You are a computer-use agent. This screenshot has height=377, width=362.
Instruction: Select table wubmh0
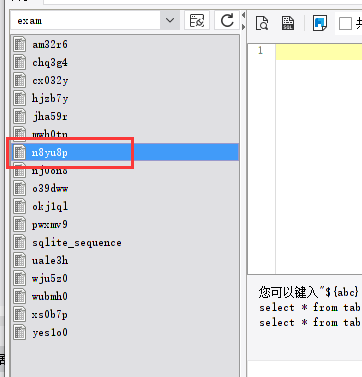point(125,296)
